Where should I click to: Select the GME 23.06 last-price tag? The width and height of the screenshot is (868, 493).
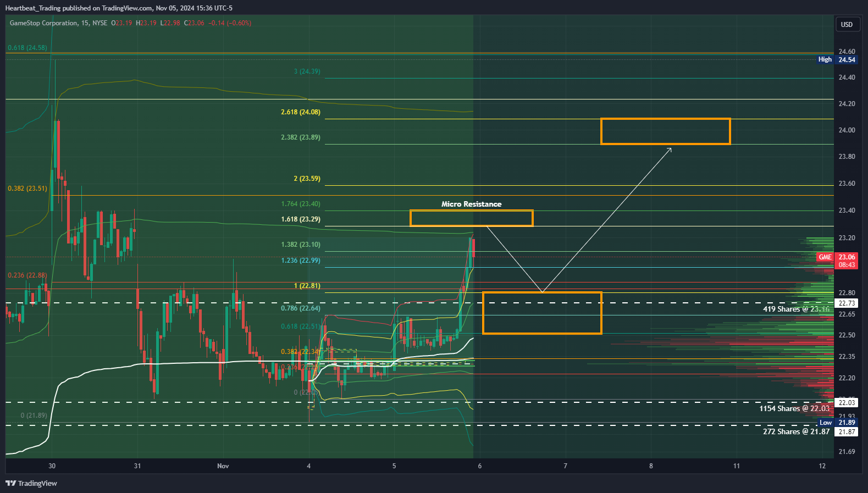tap(837, 257)
